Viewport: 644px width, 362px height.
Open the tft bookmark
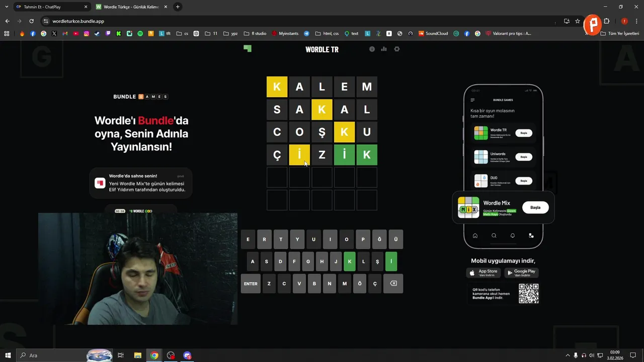pyautogui.click(x=166, y=34)
